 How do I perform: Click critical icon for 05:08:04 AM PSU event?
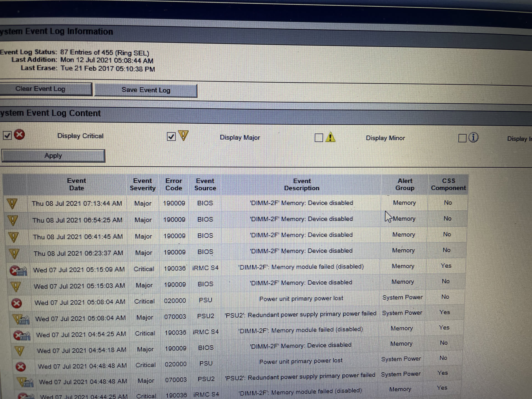[x=17, y=303]
